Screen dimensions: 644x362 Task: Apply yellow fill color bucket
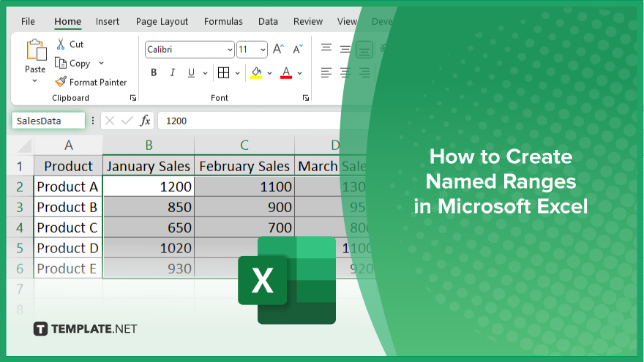pos(256,72)
